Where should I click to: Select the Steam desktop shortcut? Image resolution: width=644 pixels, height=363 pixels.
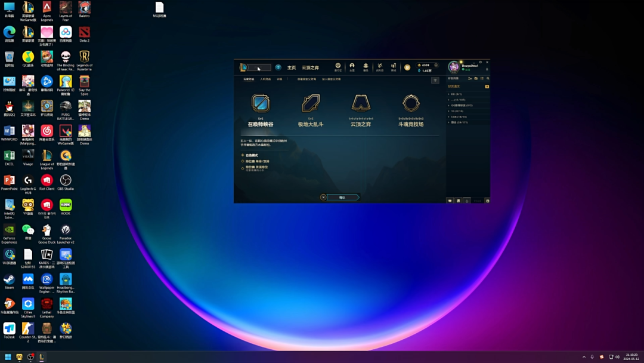pyautogui.click(x=9, y=281)
